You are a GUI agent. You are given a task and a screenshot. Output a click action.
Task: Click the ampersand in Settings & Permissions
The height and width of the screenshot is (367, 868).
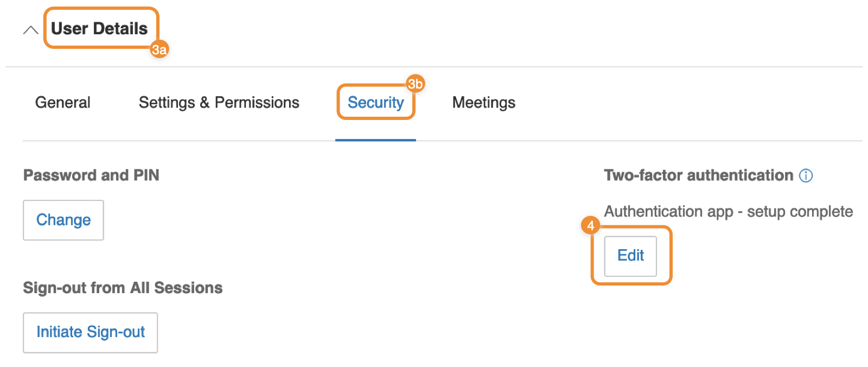[x=205, y=102]
